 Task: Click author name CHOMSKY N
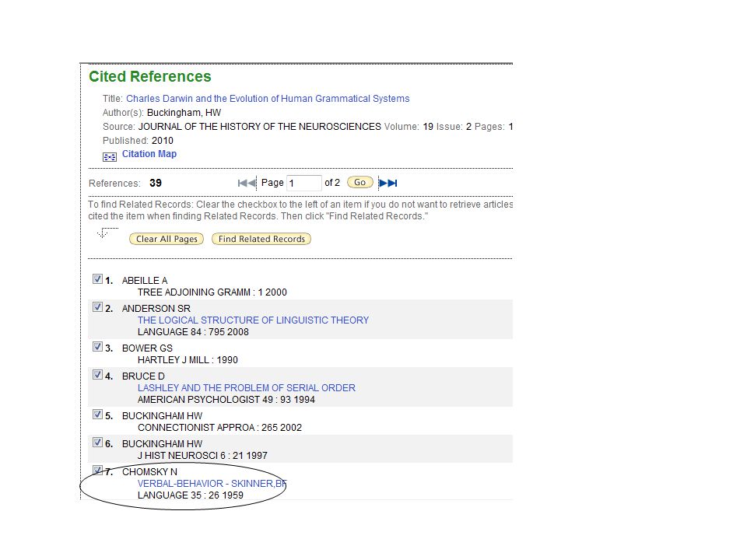(x=149, y=472)
